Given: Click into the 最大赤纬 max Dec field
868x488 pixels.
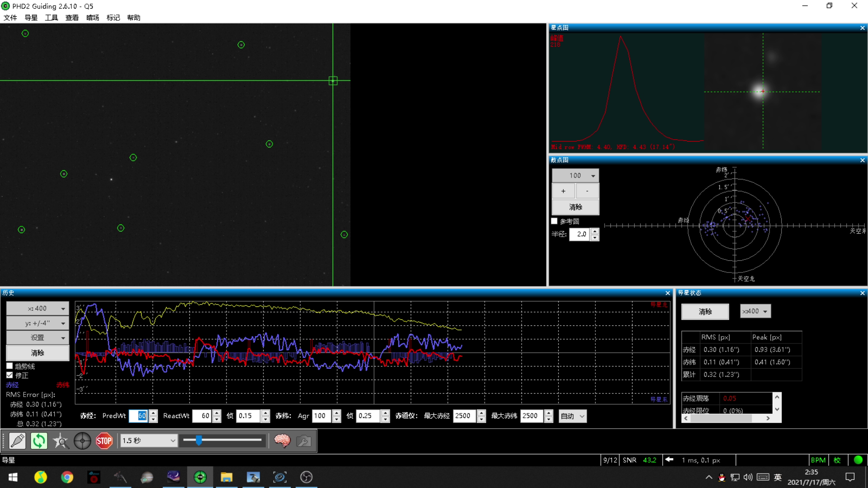Looking at the screenshot, I should point(532,416).
